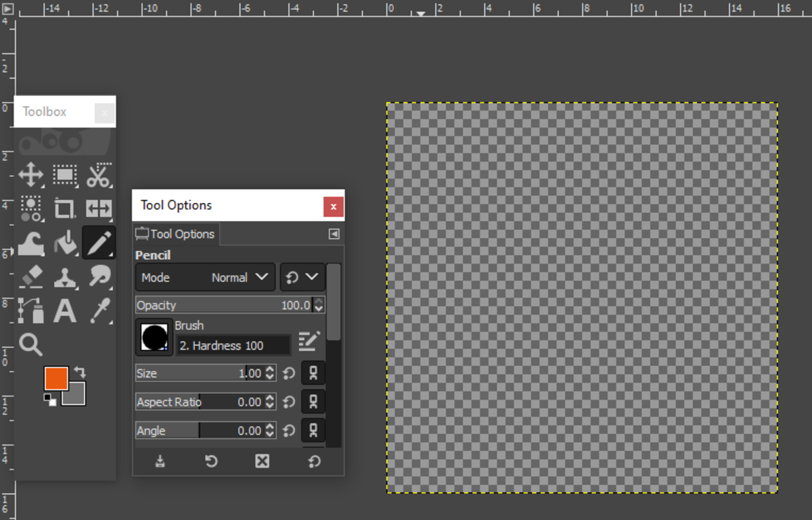Click the brush name field Hardness 100
Image resolution: width=812 pixels, height=520 pixels.
tap(233, 346)
